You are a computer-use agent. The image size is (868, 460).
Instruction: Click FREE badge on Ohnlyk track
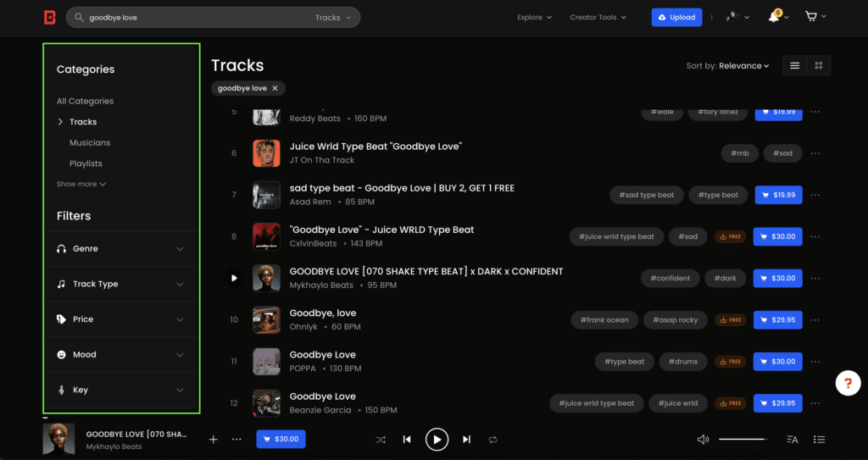click(x=730, y=320)
